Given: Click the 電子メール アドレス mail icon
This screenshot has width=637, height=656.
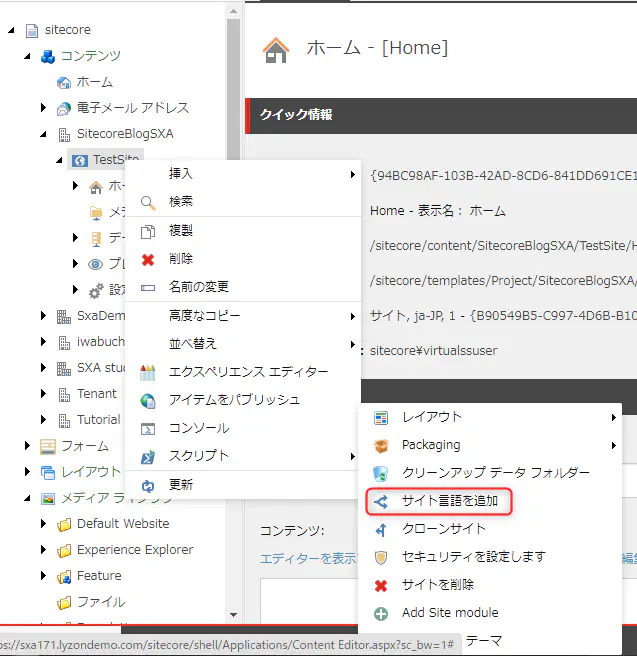Looking at the screenshot, I should [x=64, y=108].
